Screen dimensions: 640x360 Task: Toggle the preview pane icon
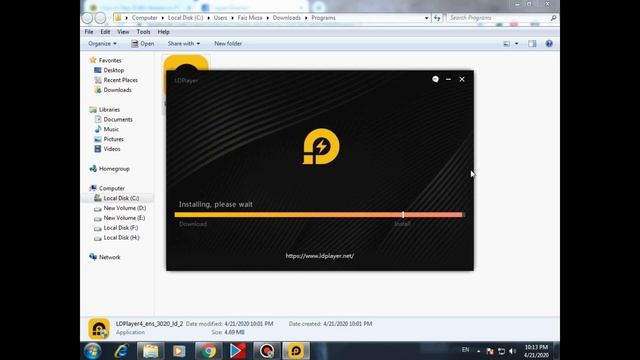coord(532,44)
